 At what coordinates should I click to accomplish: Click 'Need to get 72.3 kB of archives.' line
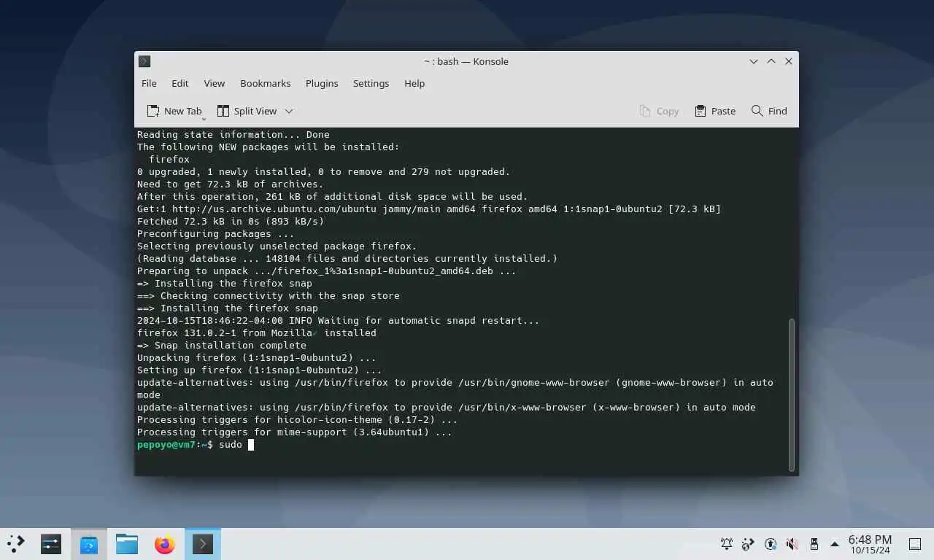[231, 184]
